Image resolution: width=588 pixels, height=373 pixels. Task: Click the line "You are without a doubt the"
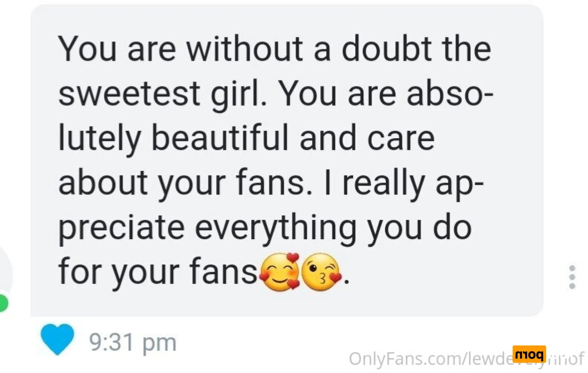pos(275,49)
